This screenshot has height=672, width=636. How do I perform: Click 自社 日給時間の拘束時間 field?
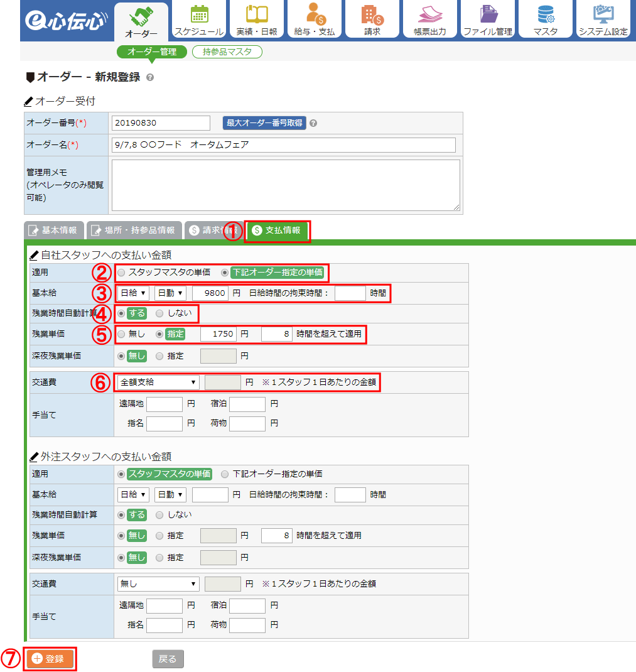pos(350,293)
